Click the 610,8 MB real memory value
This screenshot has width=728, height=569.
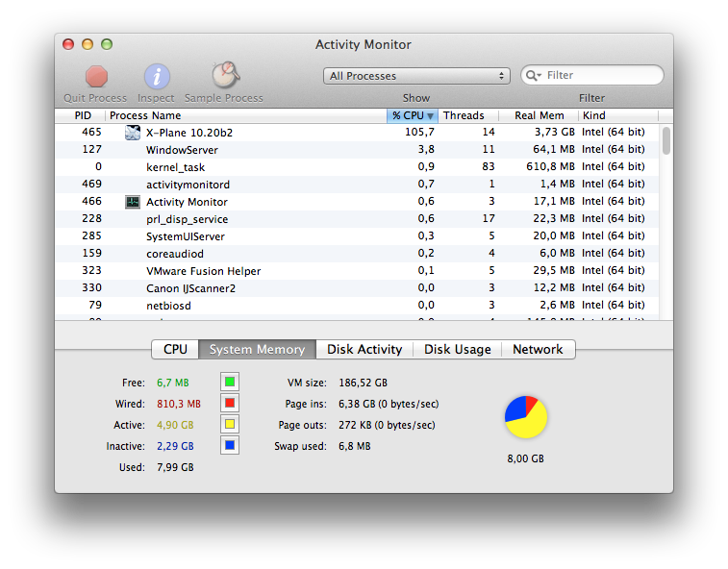click(x=550, y=166)
